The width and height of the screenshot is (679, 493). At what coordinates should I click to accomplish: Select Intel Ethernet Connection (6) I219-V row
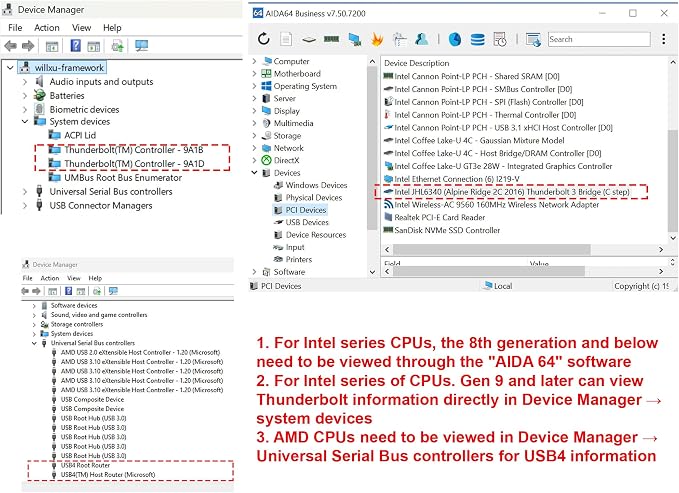click(x=457, y=179)
